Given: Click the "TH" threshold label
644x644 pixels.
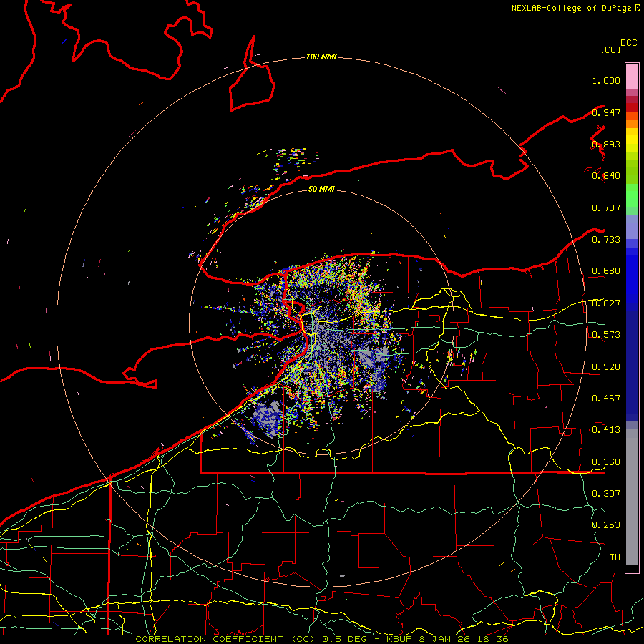Looking at the screenshot, I should click(615, 557).
